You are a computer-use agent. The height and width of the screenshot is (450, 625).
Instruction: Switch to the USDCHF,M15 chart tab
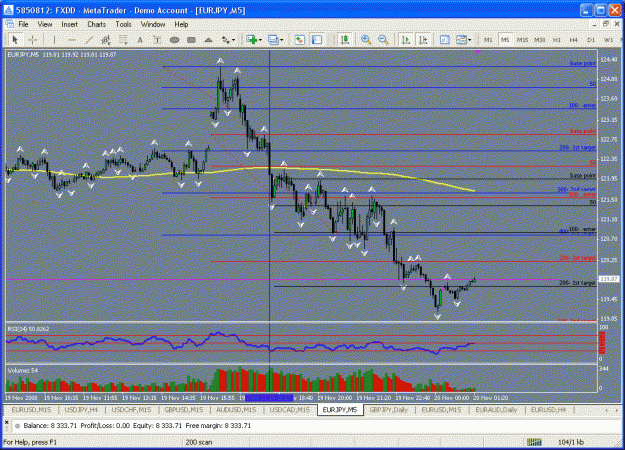(x=131, y=409)
